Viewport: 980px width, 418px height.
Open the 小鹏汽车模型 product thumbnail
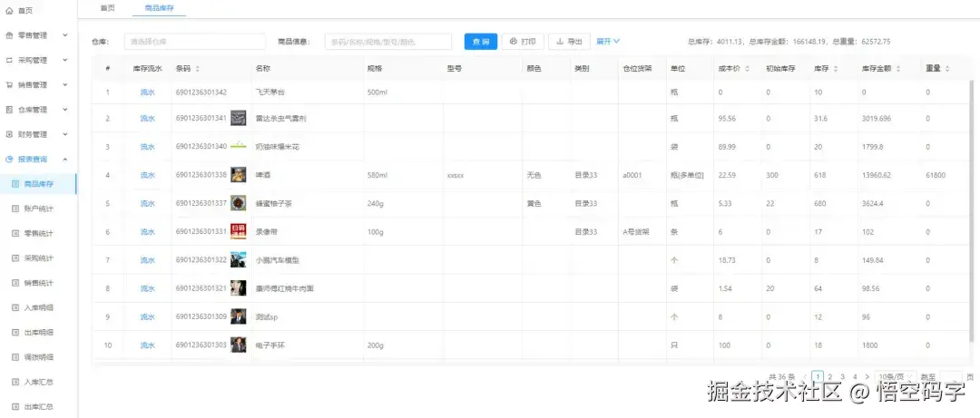point(238,260)
